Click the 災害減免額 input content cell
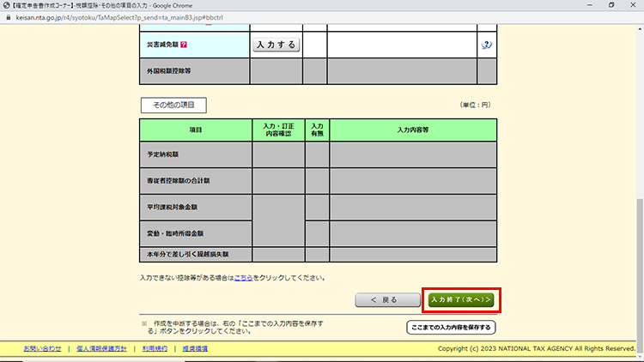This screenshot has height=362, width=644. [402, 45]
